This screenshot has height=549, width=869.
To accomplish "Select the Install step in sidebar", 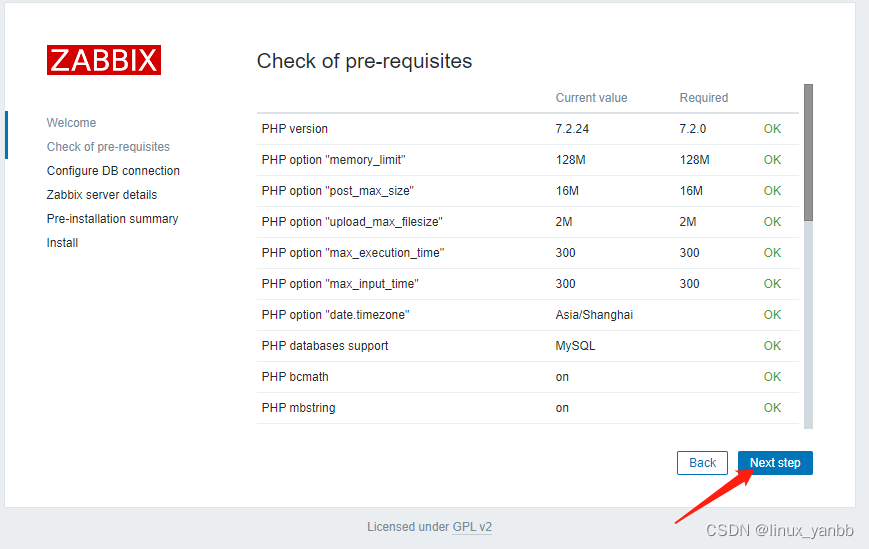I will pyautogui.click(x=62, y=243).
